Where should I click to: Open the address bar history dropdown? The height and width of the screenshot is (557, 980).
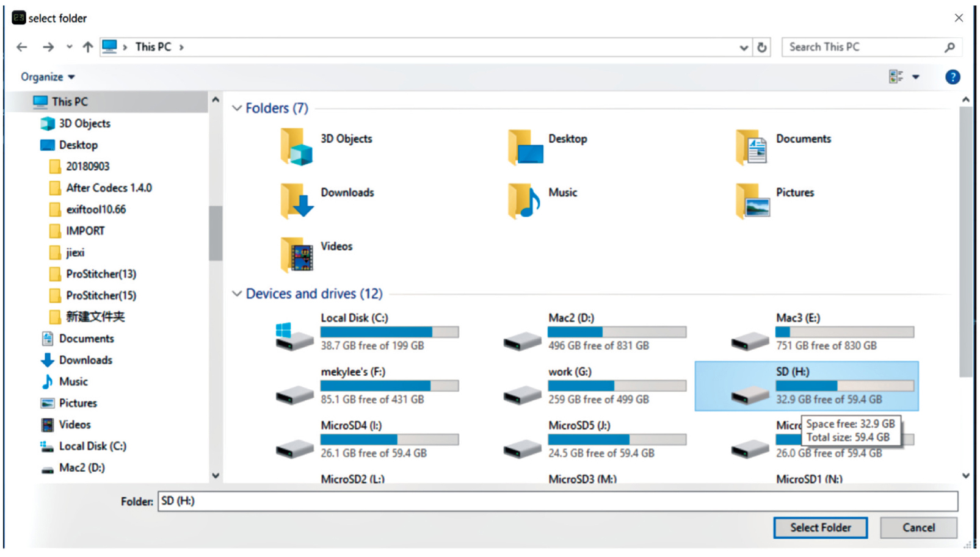tap(744, 47)
